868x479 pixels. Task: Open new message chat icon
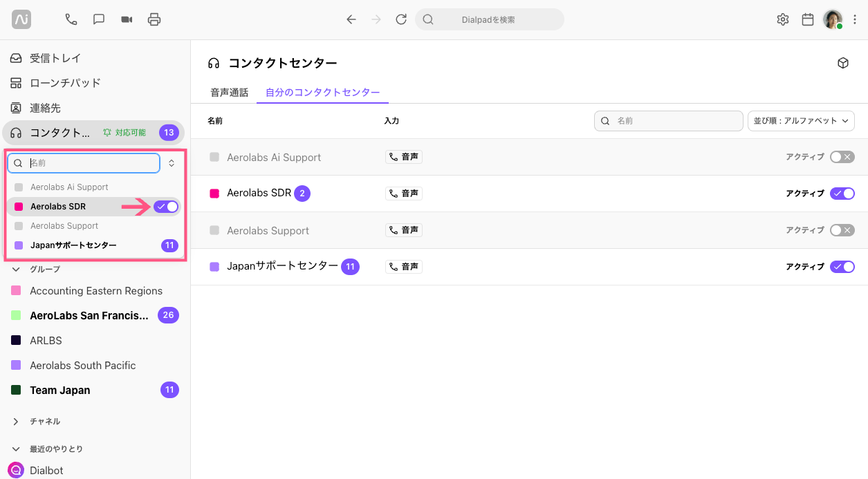tap(99, 19)
